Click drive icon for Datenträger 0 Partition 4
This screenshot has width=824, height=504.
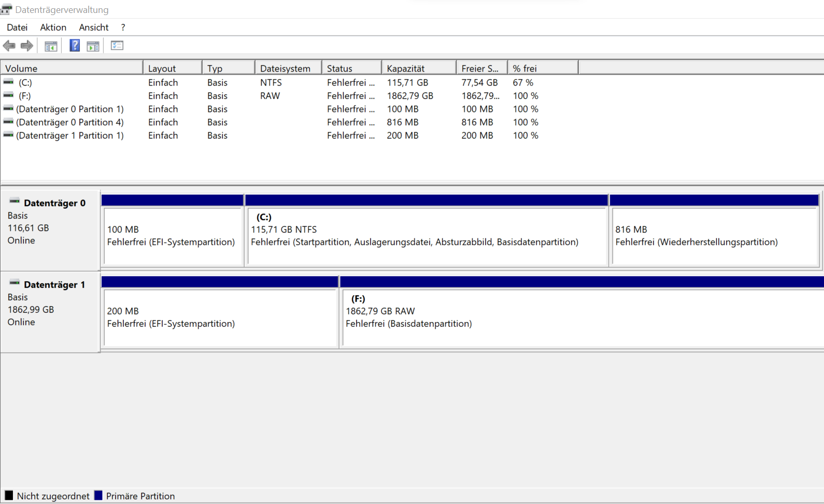tap(8, 122)
